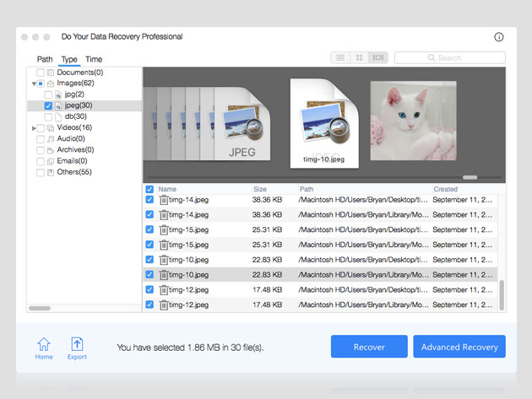Open the info icon in title bar
Screen dimensions: 532x399
point(498,37)
